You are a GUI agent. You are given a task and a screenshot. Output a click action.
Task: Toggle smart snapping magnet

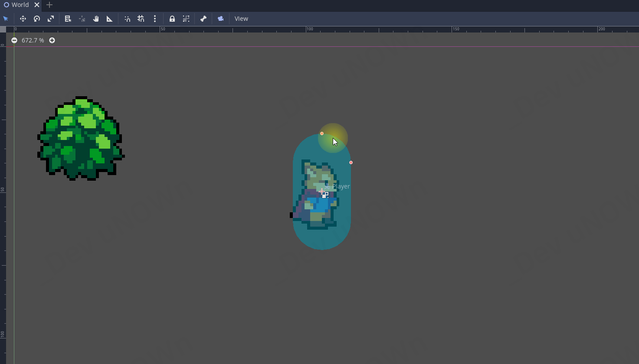pos(127,19)
